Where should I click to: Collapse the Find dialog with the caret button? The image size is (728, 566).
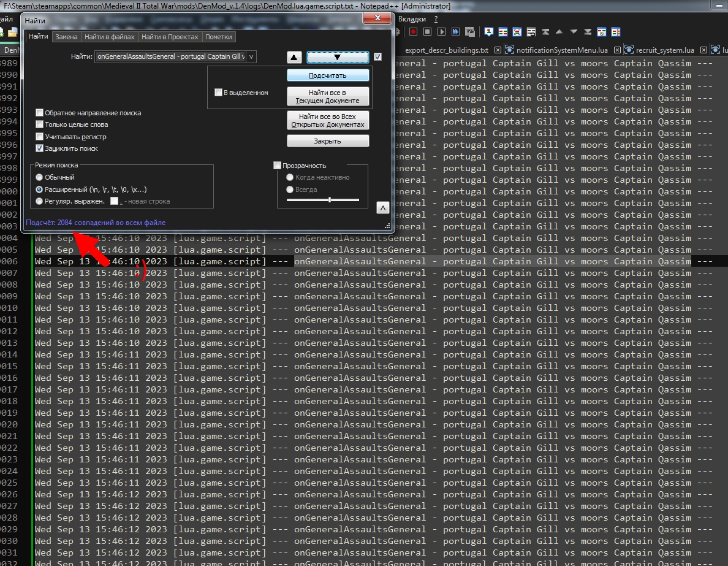[x=382, y=208]
